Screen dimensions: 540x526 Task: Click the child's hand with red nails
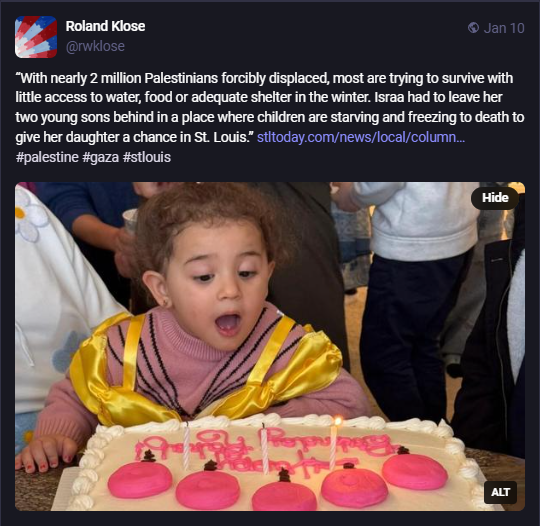click(45, 457)
